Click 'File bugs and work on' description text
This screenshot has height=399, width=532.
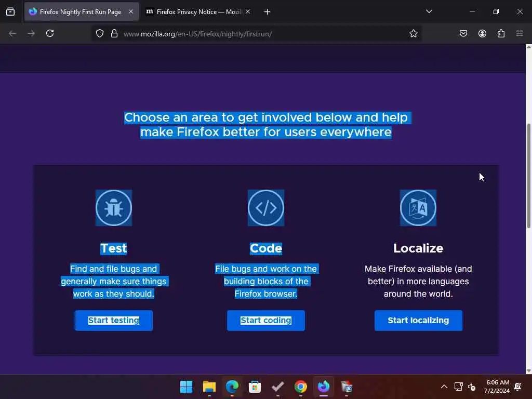click(266, 281)
